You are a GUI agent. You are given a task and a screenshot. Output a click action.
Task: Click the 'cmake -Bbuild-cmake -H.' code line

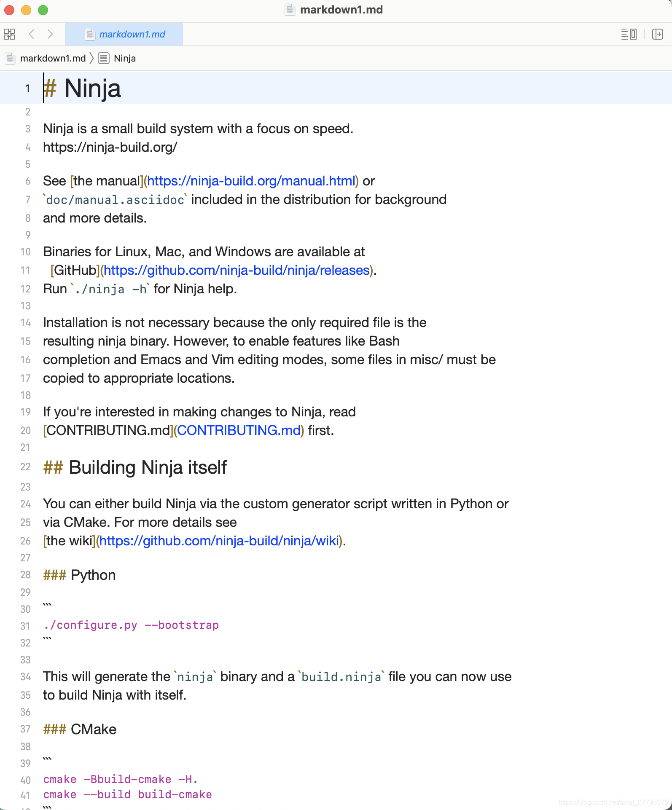pyautogui.click(x=121, y=779)
